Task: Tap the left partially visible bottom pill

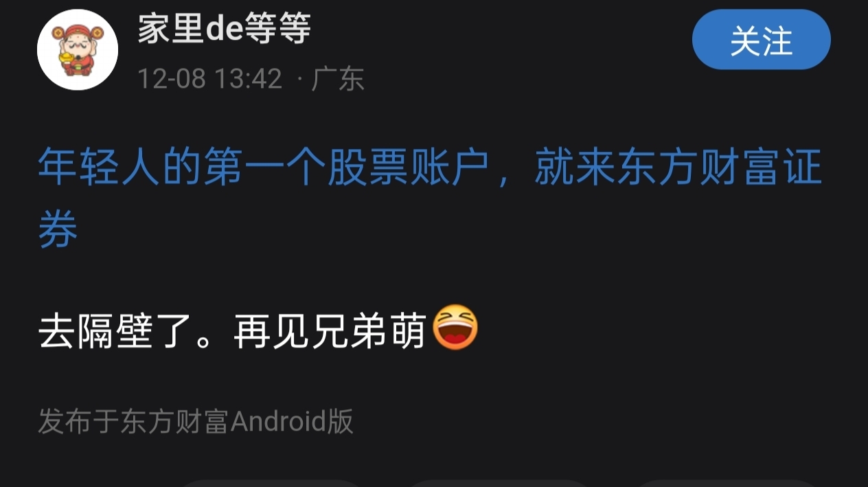Action: 271,483
